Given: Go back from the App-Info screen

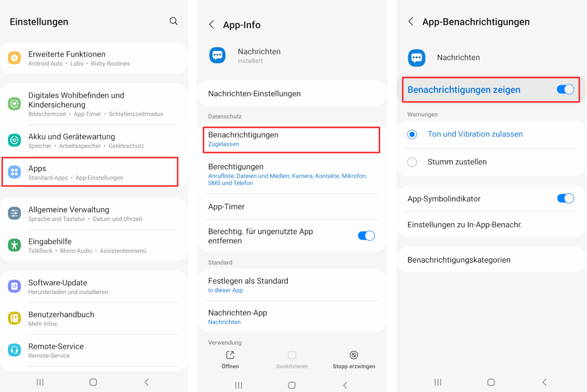Looking at the screenshot, I should (211, 25).
